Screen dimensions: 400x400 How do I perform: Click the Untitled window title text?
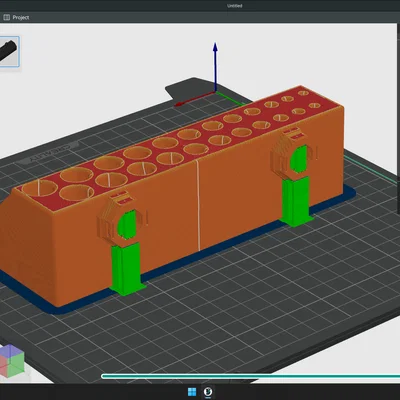click(235, 6)
